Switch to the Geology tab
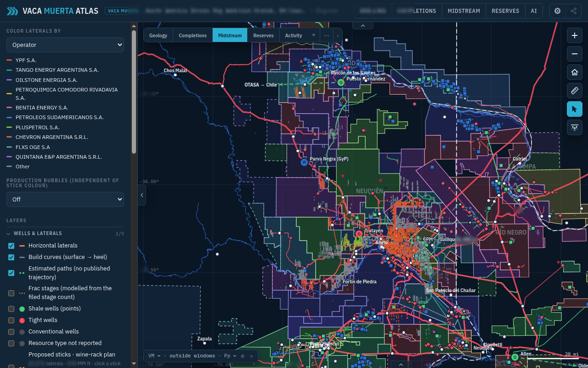 pos(158,35)
